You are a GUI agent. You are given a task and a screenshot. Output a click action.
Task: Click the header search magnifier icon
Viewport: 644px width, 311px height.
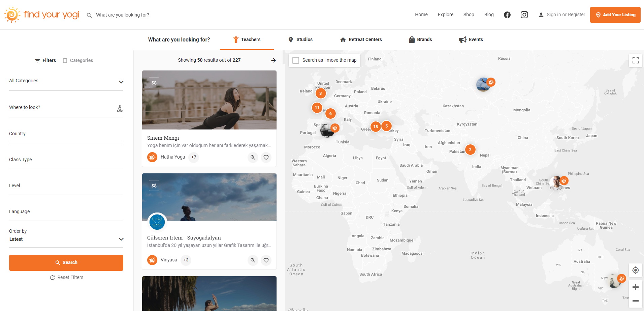(x=89, y=15)
